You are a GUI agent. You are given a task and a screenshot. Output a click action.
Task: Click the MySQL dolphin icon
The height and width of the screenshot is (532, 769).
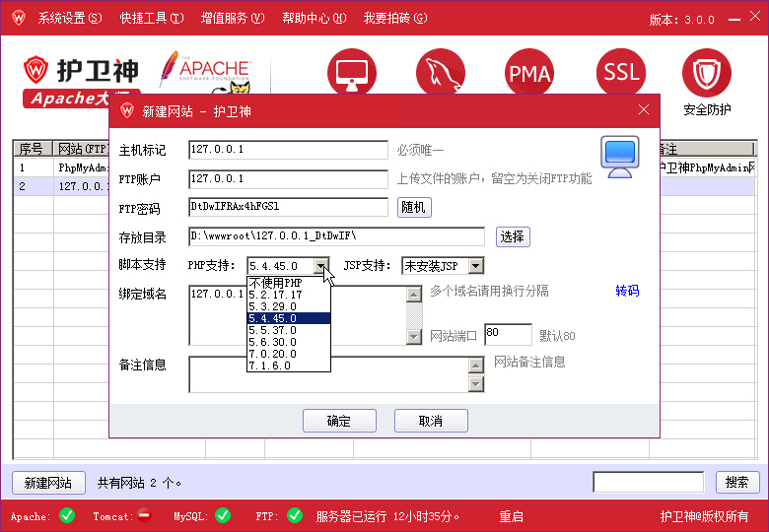click(x=441, y=72)
